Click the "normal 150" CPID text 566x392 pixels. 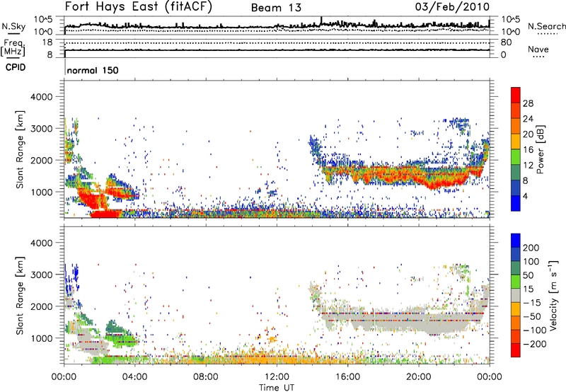tap(93, 70)
